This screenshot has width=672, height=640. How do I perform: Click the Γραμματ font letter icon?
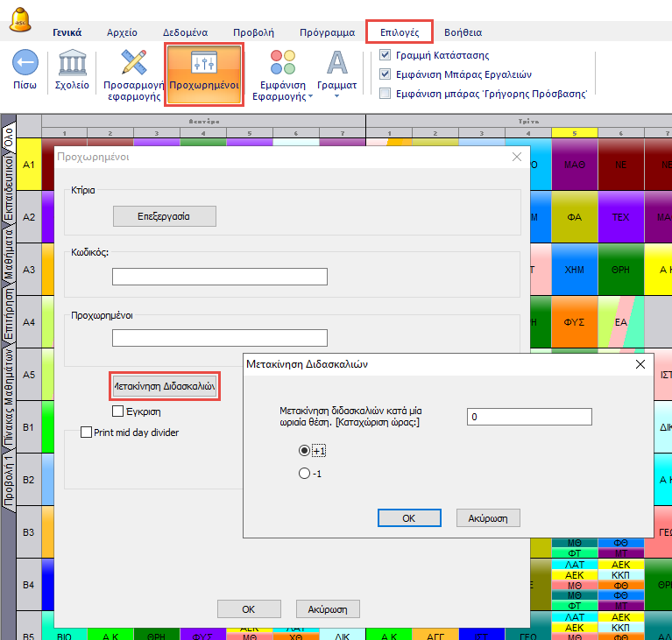pyautogui.click(x=336, y=63)
